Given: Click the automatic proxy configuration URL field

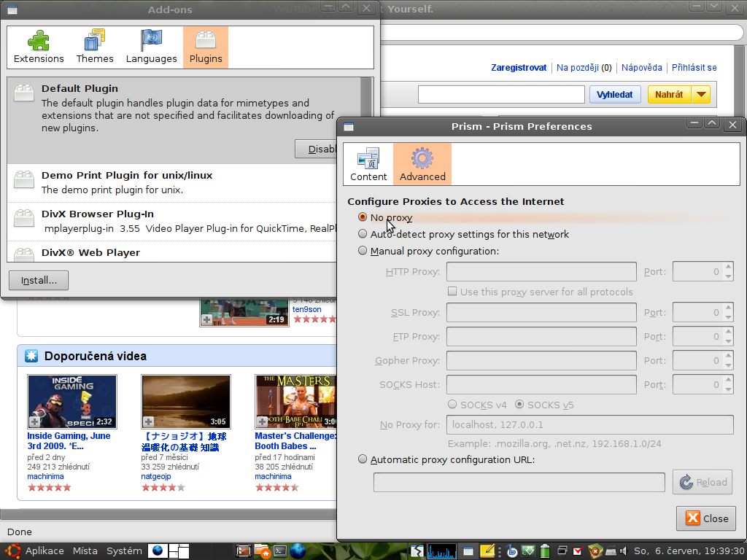Looking at the screenshot, I should pos(519,483).
